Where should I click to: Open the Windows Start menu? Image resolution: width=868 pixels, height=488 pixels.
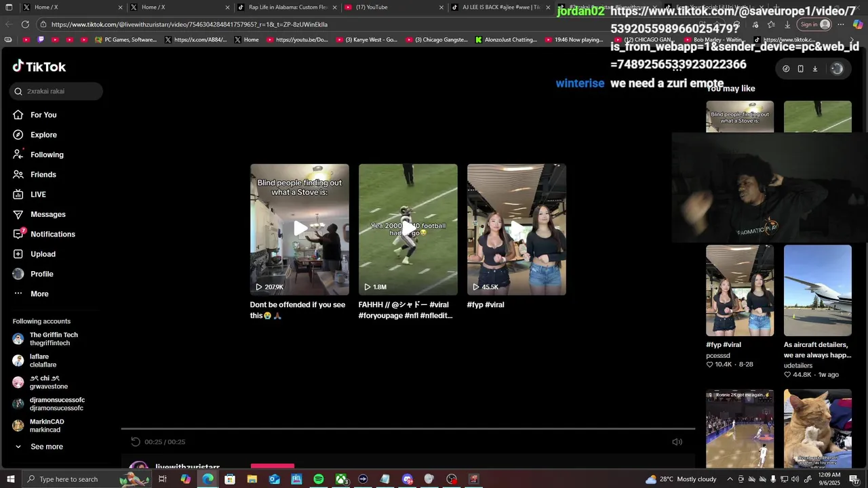click(x=11, y=479)
